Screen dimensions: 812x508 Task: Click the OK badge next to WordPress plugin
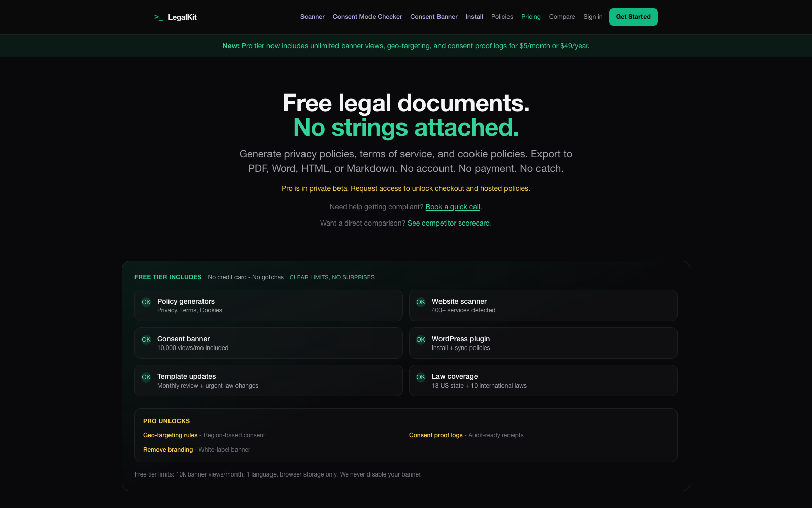tap(420, 339)
